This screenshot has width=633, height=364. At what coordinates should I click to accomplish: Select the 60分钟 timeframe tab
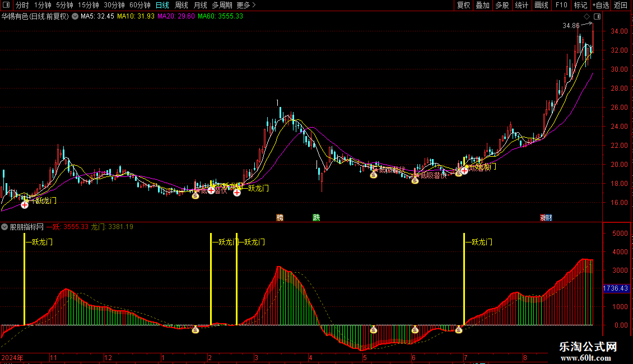pos(139,5)
